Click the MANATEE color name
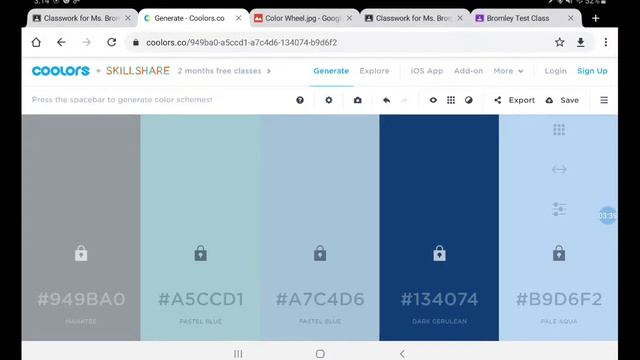This screenshot has height=360, width=640. pyautogui.click(x=81, y=321)
